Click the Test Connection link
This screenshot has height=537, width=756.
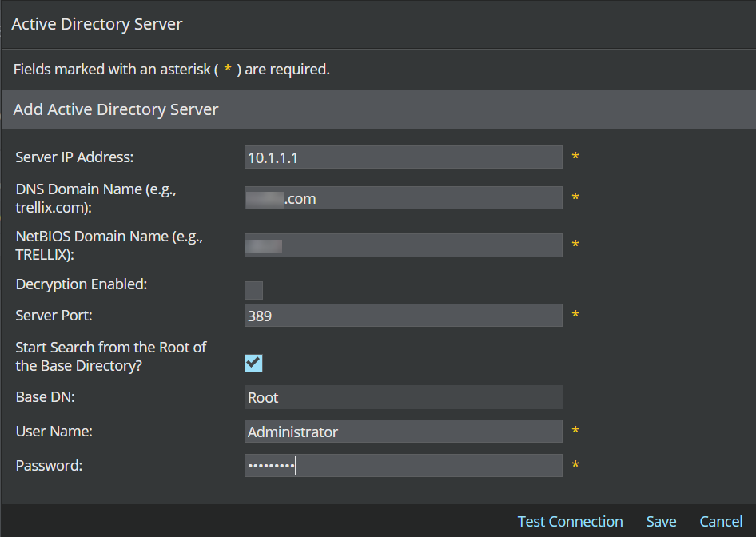pos(570,522)
